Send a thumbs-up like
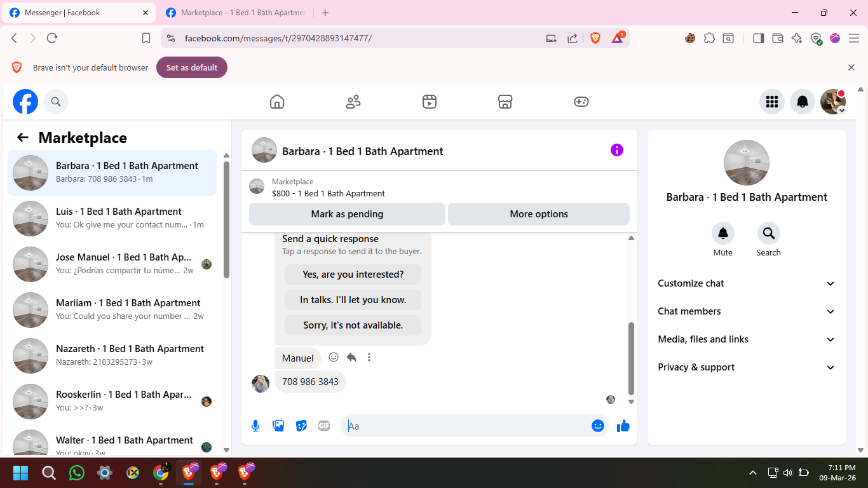The height and width of the screenshot is (488, 868). coord(623,426)
